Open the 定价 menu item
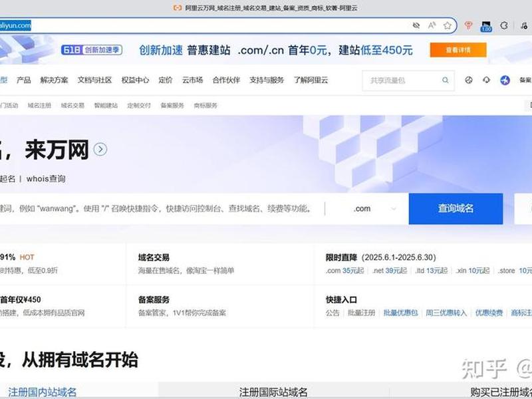Image resolution: width=532 pixels, height=399 pixels. tap(166, 80)
